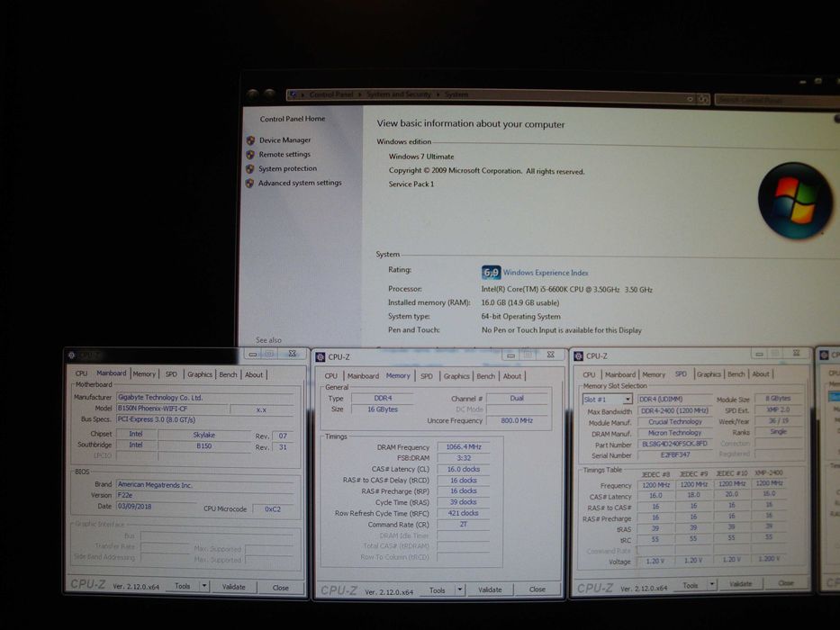Screen dimensions: 840x630
Task: Click Validate button in Memory CPU-Z window
Action: [x=490, y=589]
